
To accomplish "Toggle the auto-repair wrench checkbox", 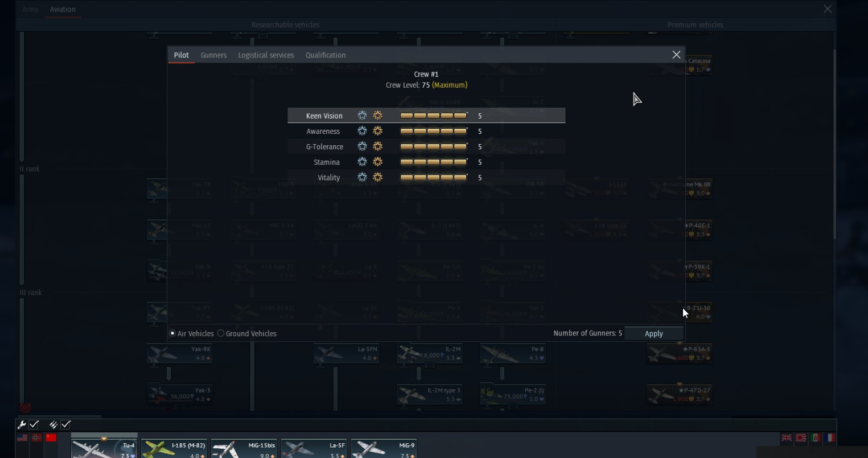I will [x=34, y=424].
